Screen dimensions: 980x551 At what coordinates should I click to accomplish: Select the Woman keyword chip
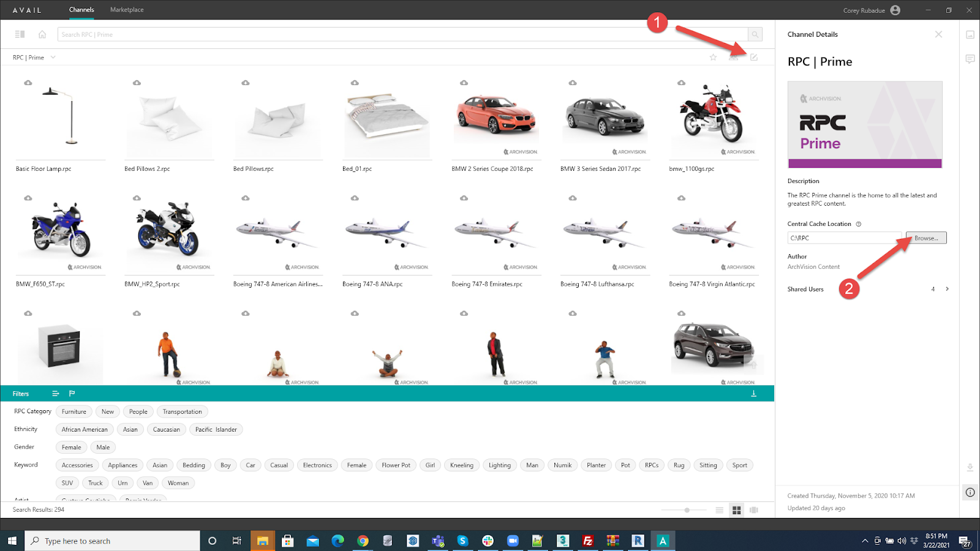point(178,482)
